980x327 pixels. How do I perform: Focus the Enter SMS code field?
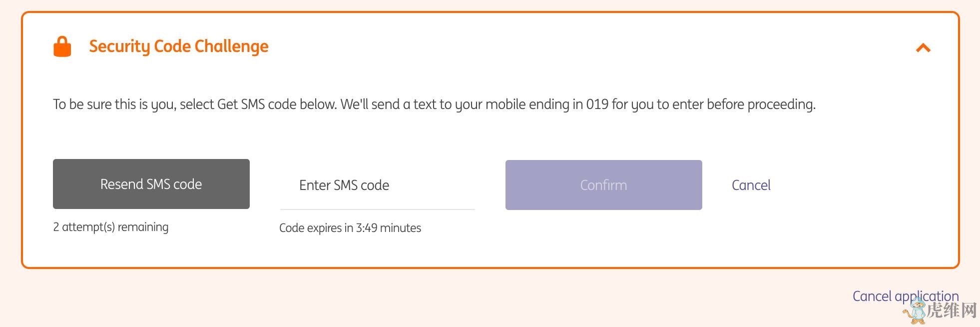coord(377,185)
